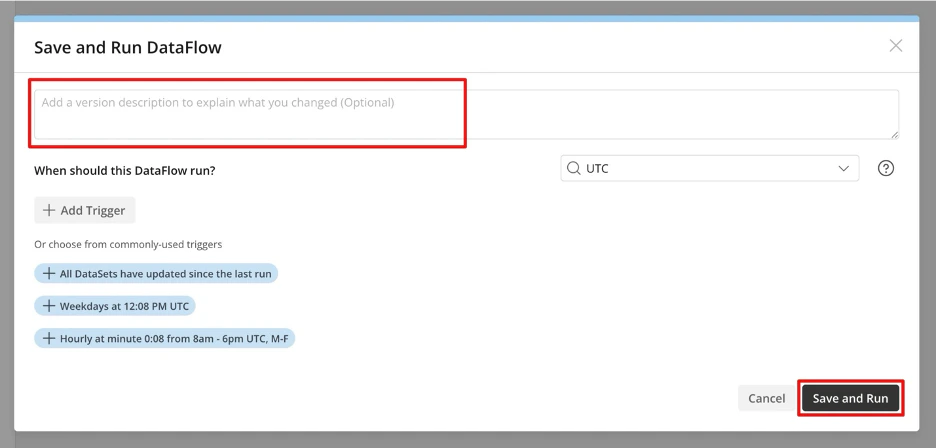This screenshot has width=936, height=448.
Task: Click the Add Trigger button
Action: (85, 210)
